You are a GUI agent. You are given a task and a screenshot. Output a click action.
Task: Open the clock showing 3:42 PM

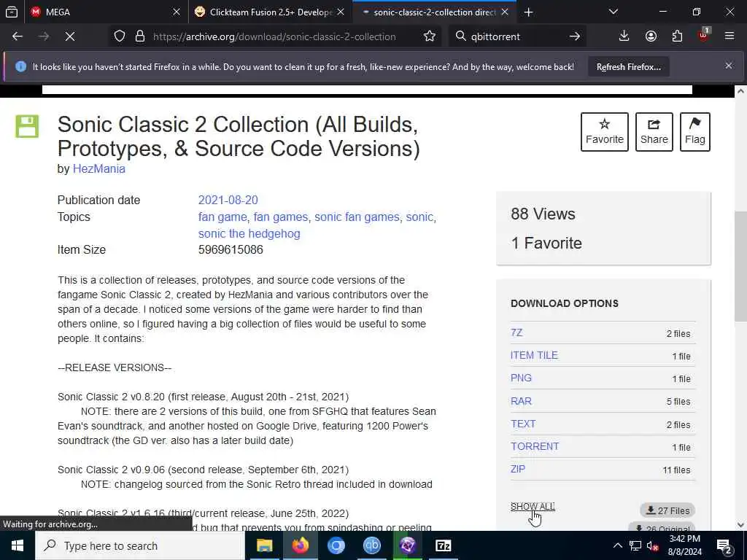[685, 545]
